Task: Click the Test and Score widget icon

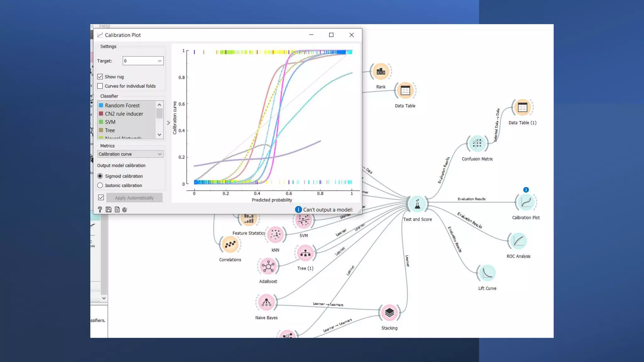Action: pos(417,204)
